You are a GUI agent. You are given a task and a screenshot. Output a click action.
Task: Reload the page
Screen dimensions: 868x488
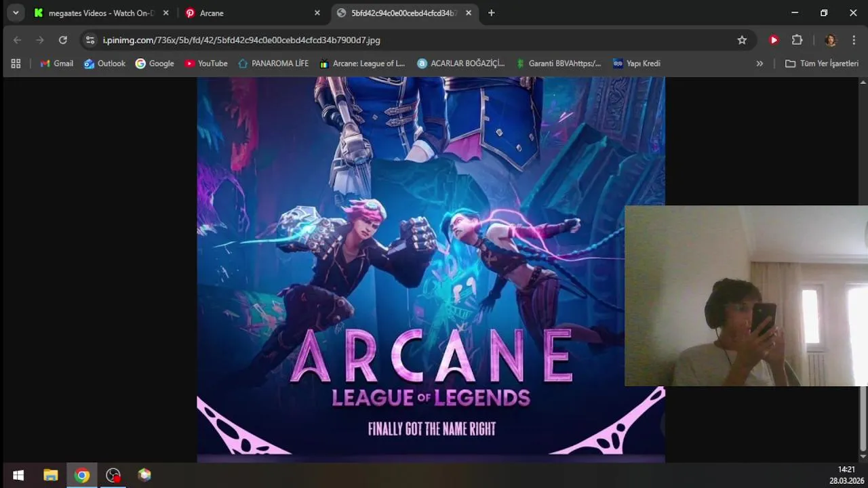[x=63, y=40]
